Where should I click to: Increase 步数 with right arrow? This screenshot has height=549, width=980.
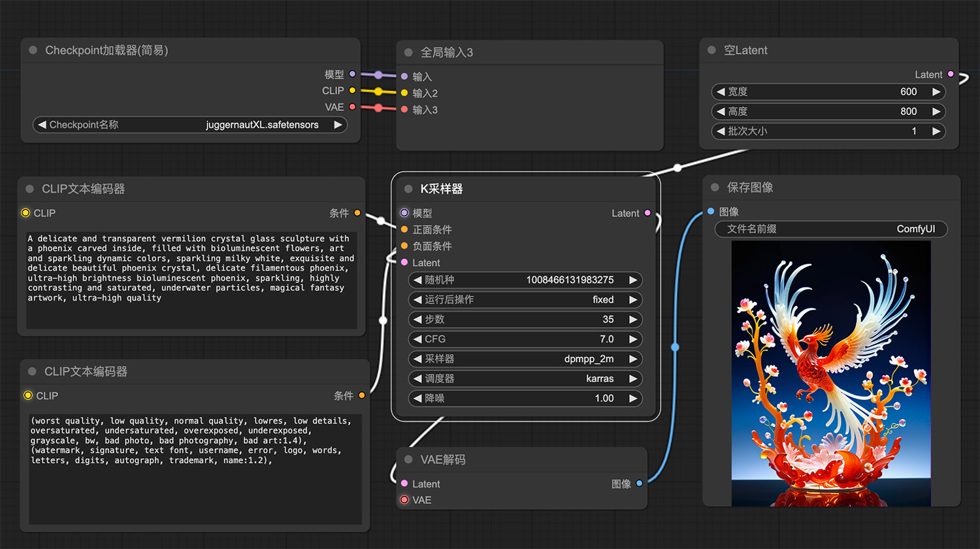point(633,319)
